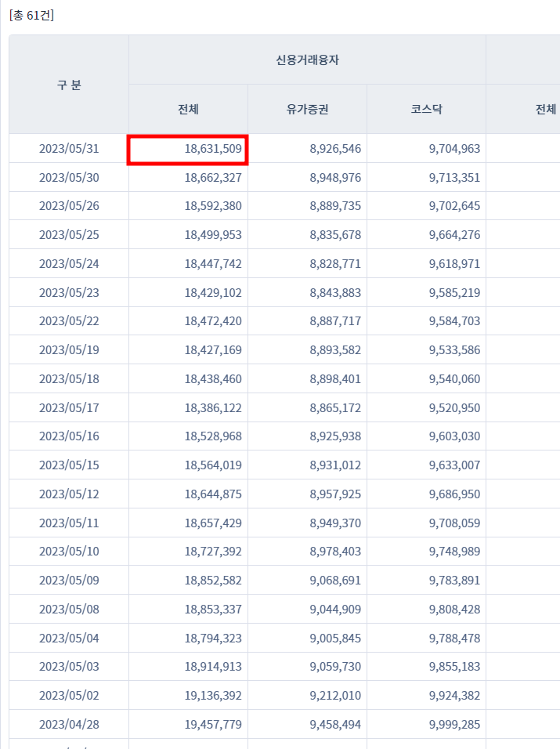Click the 전체 header under 신용거래융자
560x749 pixels.
pos(188,110)
